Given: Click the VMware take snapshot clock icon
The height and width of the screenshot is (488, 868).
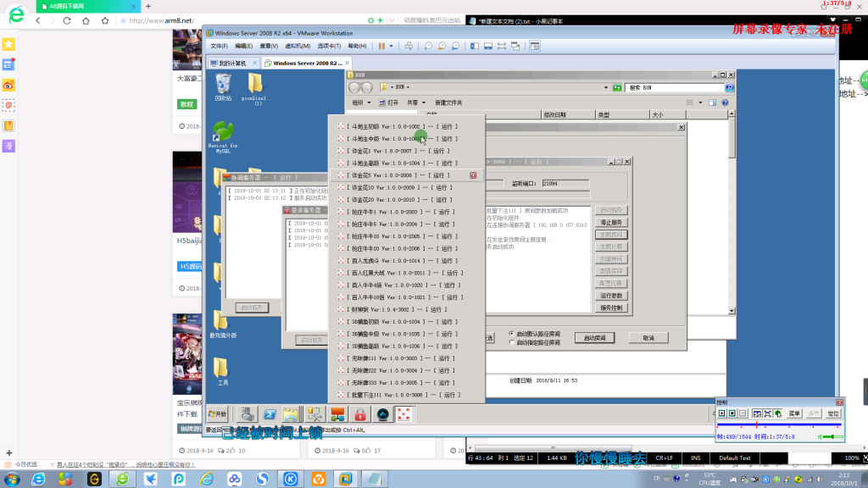Looking at the screenshot, I should (x=429, y=46).
